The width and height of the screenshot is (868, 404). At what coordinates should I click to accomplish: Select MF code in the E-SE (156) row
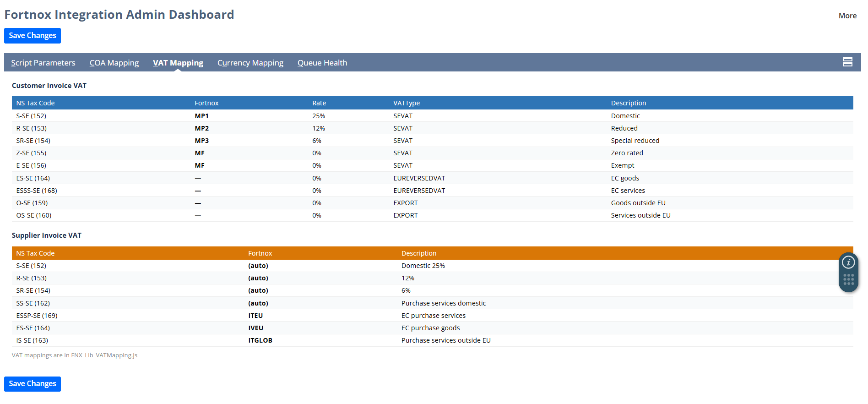tap(200, 165)
